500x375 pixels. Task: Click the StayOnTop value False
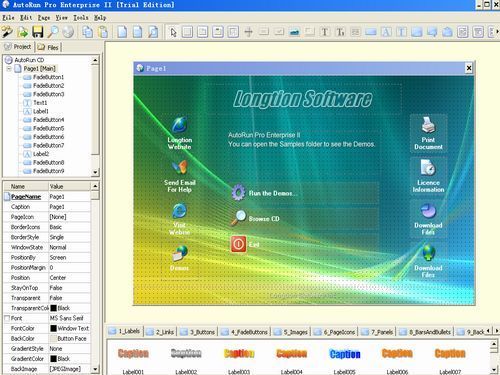coord(69,288)
